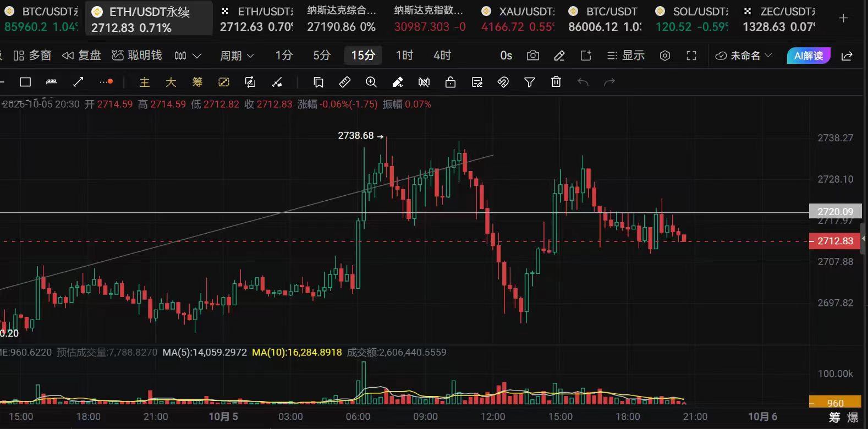Take a chart screenshot with camera icon
This screenshot has width=868, height=429.
[x=532, y=56]
